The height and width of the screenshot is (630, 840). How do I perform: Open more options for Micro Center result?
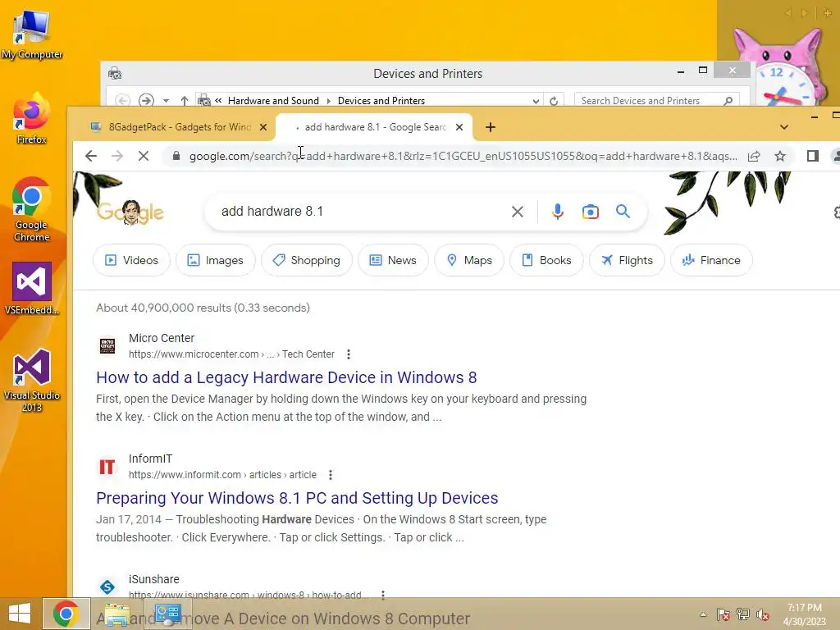[x=349, y=354]
